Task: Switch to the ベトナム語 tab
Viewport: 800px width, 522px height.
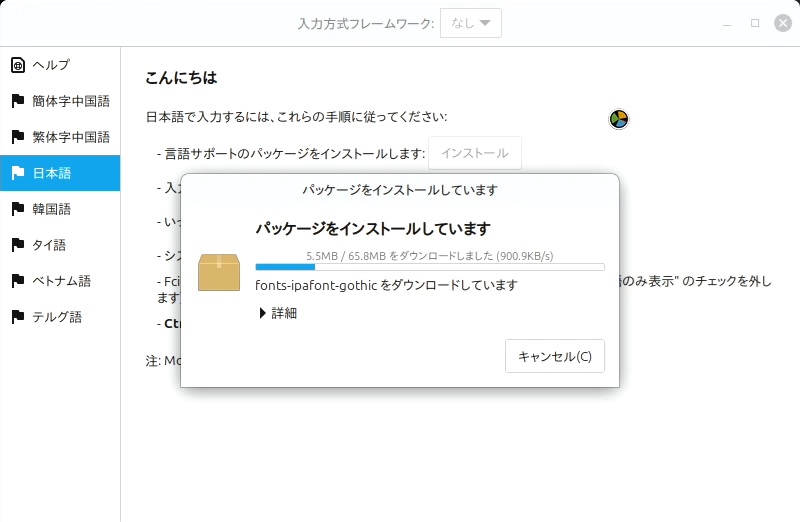Action: (60, 281)
